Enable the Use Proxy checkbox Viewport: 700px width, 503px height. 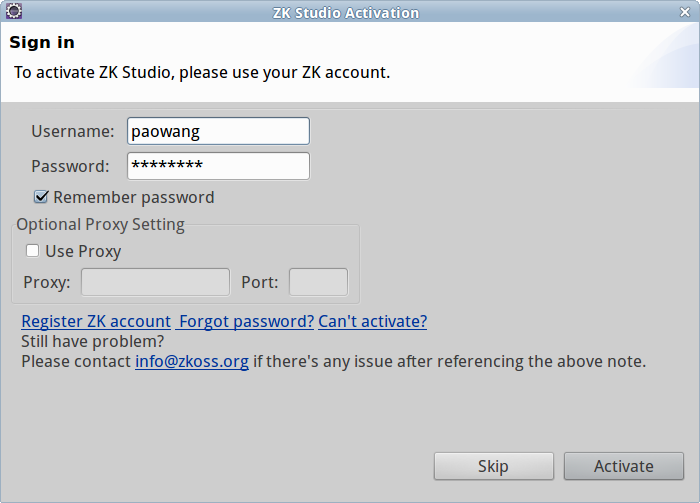click(32, 251)
